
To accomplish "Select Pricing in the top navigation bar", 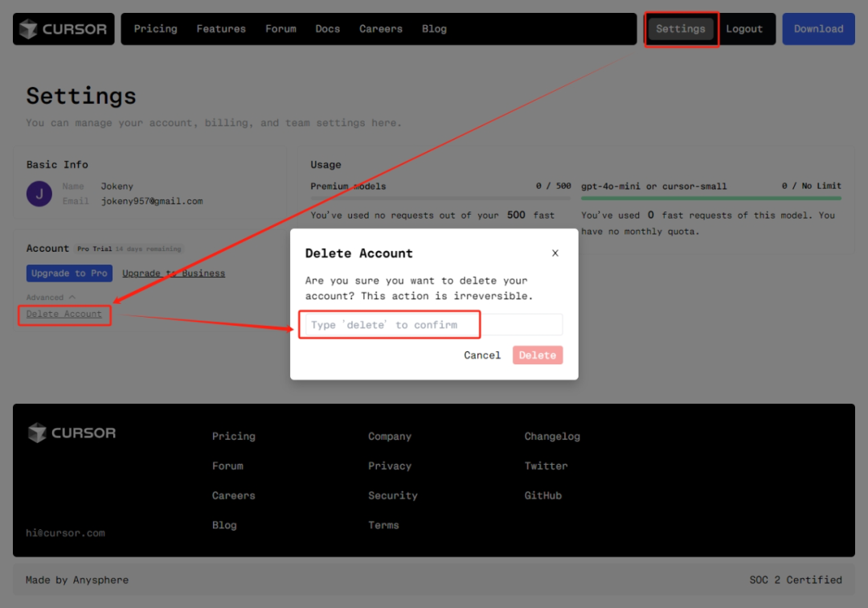I will pyautogui.click(x=156, y=29).
